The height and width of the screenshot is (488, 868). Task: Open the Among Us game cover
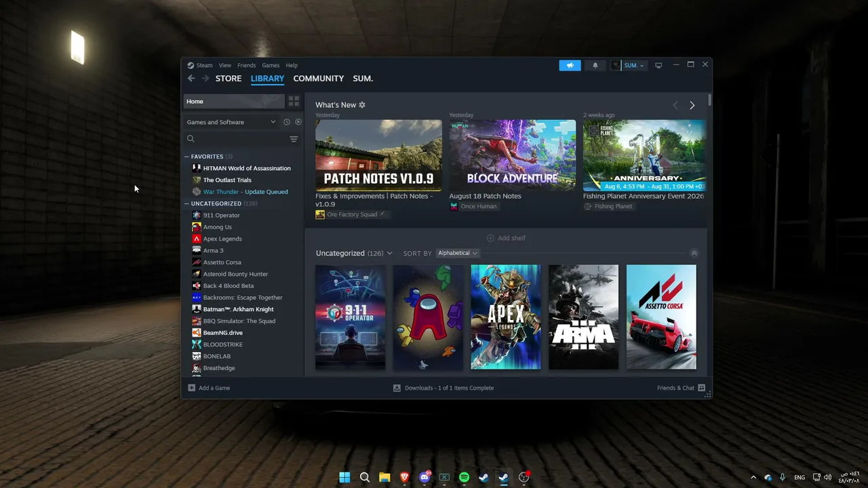coord(428,317)
